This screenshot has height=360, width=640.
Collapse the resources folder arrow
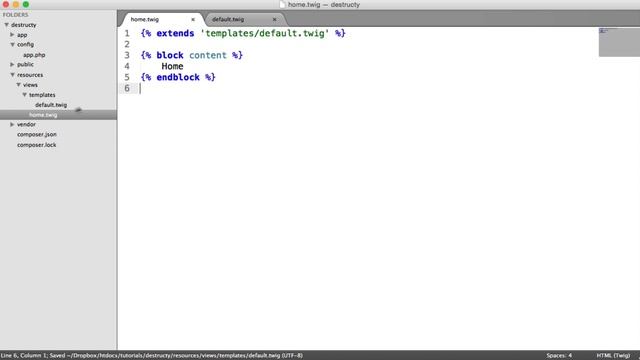(13, 75)
